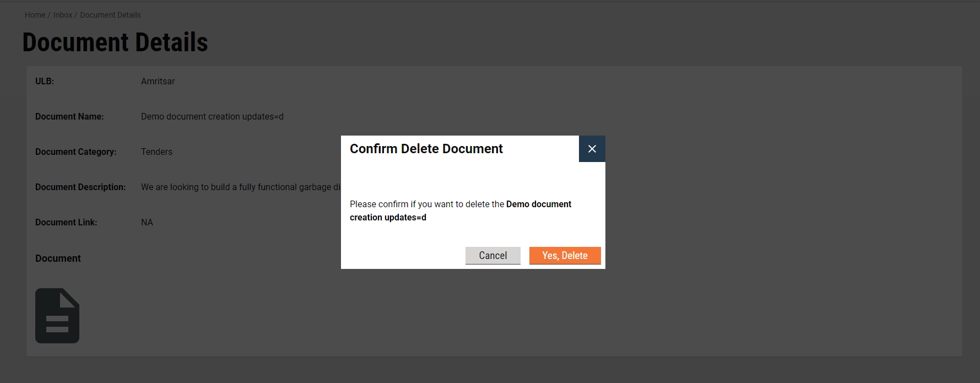Open the document file icon
Viewport: 980px width, 383px height.
[57, 316]
